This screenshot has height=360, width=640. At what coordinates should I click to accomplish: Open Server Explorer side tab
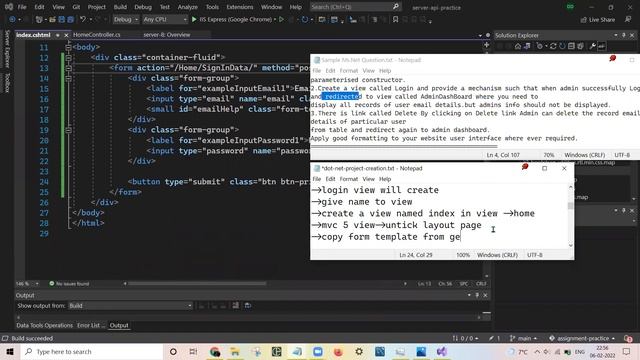tap(7, 49)
